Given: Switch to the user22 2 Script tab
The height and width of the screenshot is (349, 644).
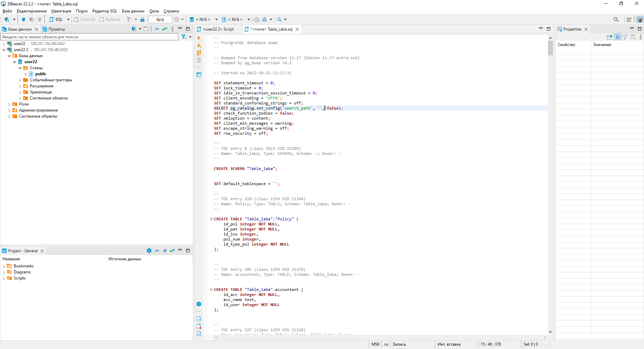Looking at the screenshot, I should point(218,29).
